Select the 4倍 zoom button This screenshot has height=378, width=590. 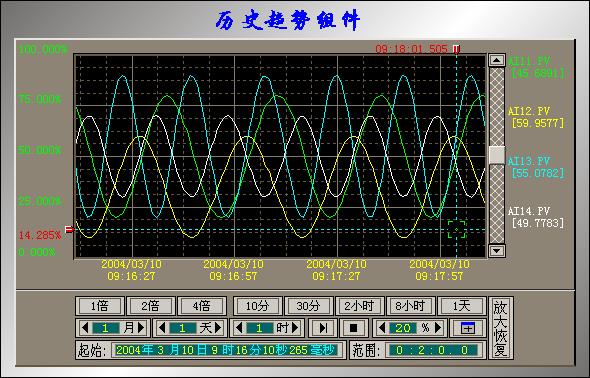(x=202, y=306)
